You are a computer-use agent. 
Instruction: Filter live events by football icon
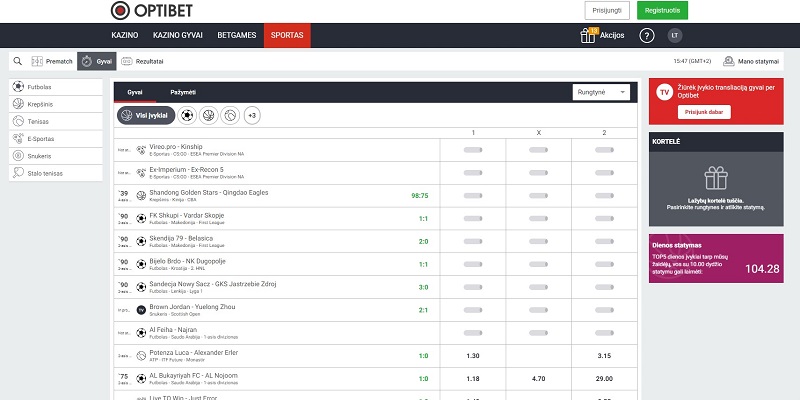[x=187, y=115]
